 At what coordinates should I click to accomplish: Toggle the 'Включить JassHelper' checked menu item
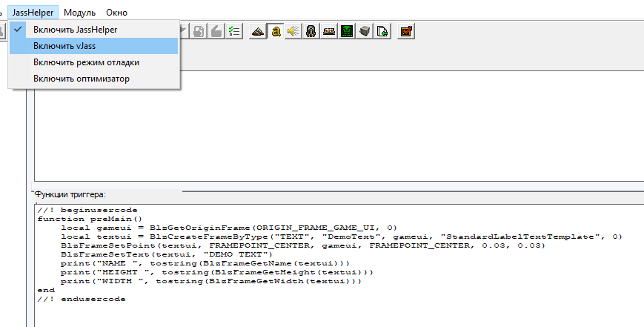click(94, 30)
